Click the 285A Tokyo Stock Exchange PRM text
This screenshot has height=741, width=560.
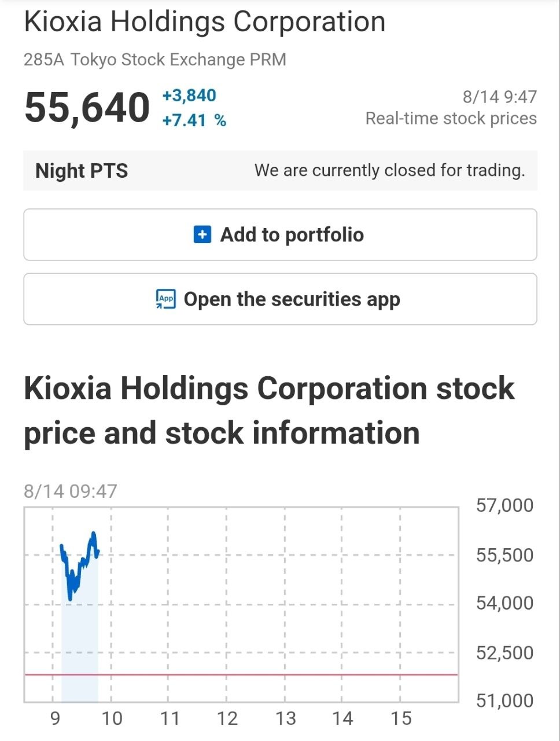[x=155, y=60]
